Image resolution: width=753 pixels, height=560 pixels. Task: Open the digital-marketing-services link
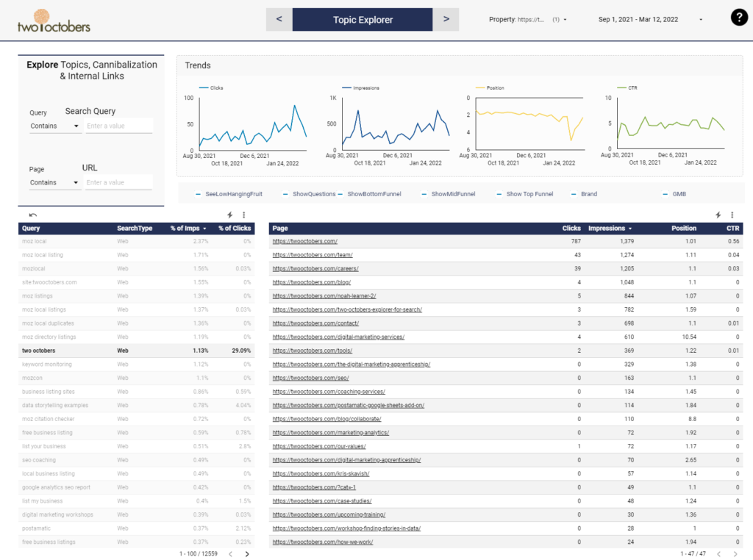tap(338, 337)
